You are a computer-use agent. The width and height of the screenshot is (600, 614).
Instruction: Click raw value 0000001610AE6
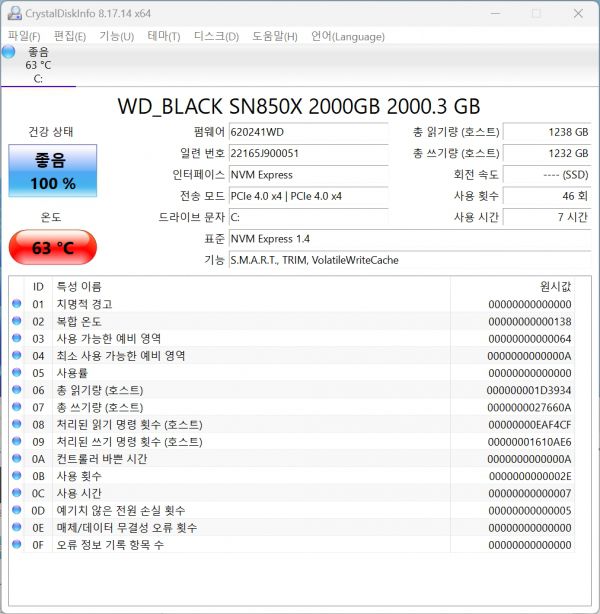click(530, 442)
